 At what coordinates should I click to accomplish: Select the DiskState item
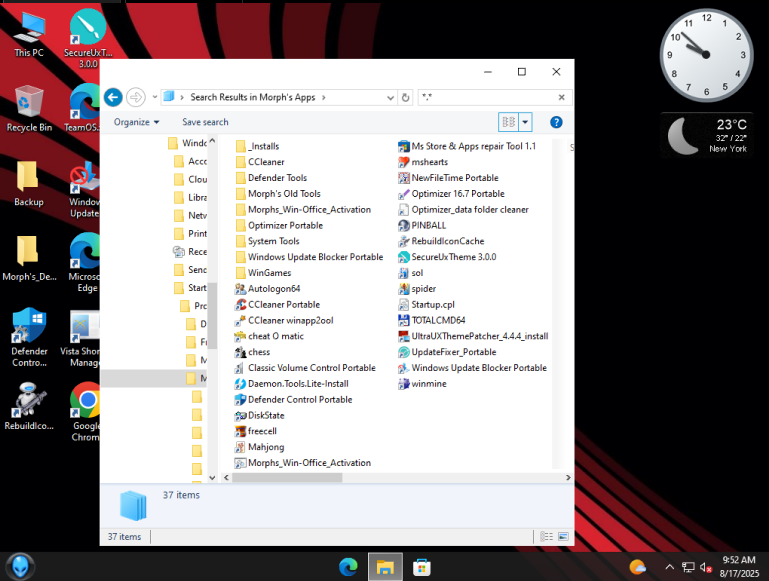(x=259, y=415)
